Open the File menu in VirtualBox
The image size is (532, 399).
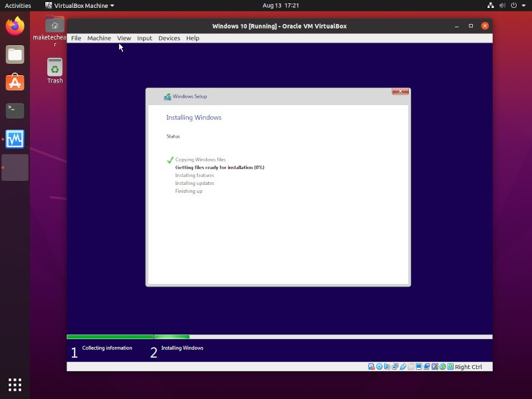76,38
